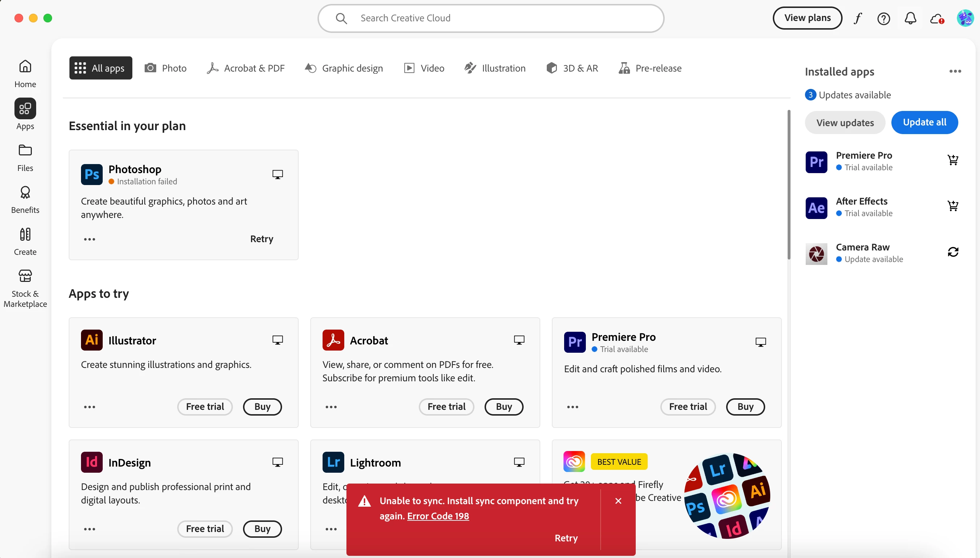Screen dimensions: 980x558
Task: Start the Acrobat free trial
Action: 446,407
